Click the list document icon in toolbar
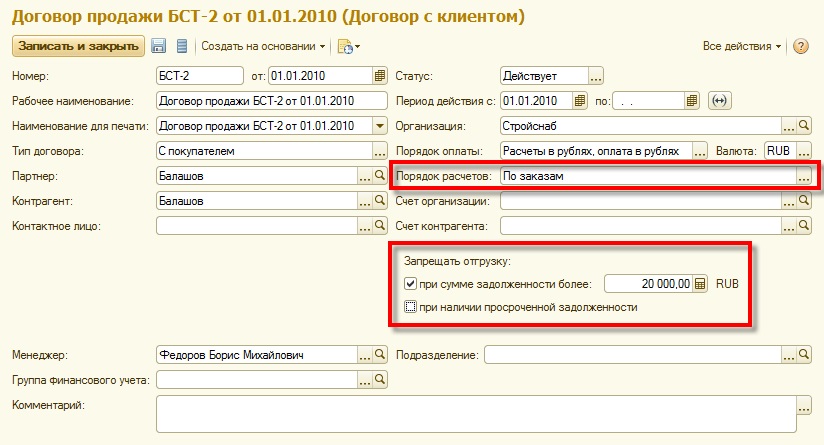 182,46
